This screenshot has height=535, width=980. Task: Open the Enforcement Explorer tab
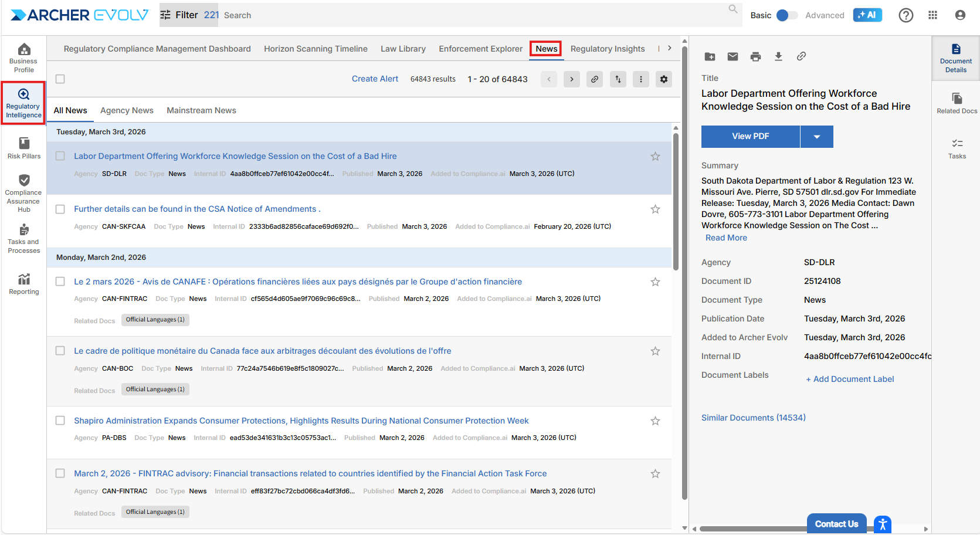point(480,49)
